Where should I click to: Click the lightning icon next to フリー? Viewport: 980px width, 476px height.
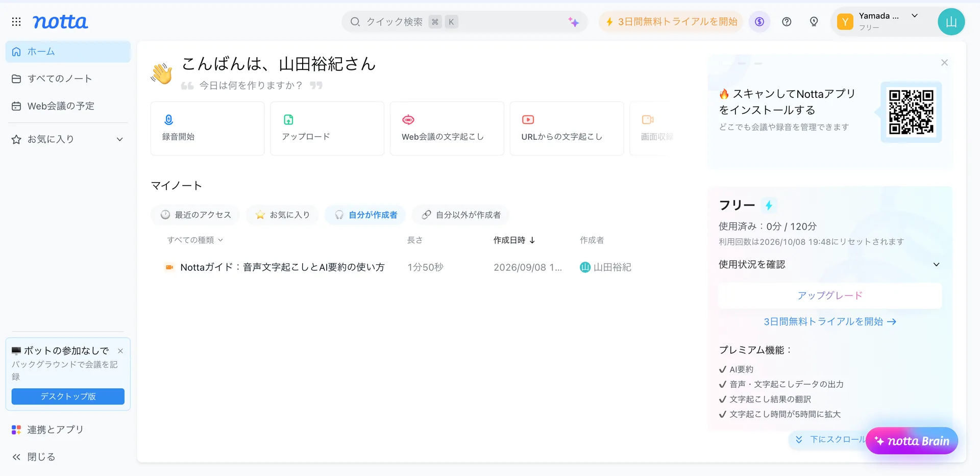[x=769, y=205]
